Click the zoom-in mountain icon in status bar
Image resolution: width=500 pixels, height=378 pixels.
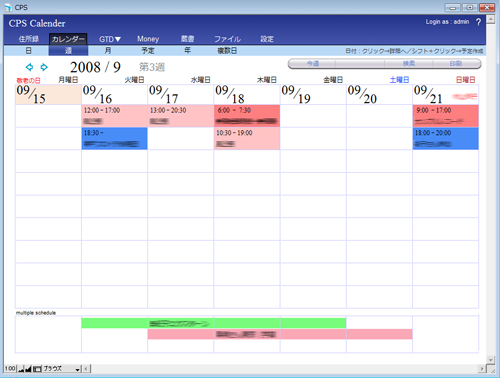(28, 369)
